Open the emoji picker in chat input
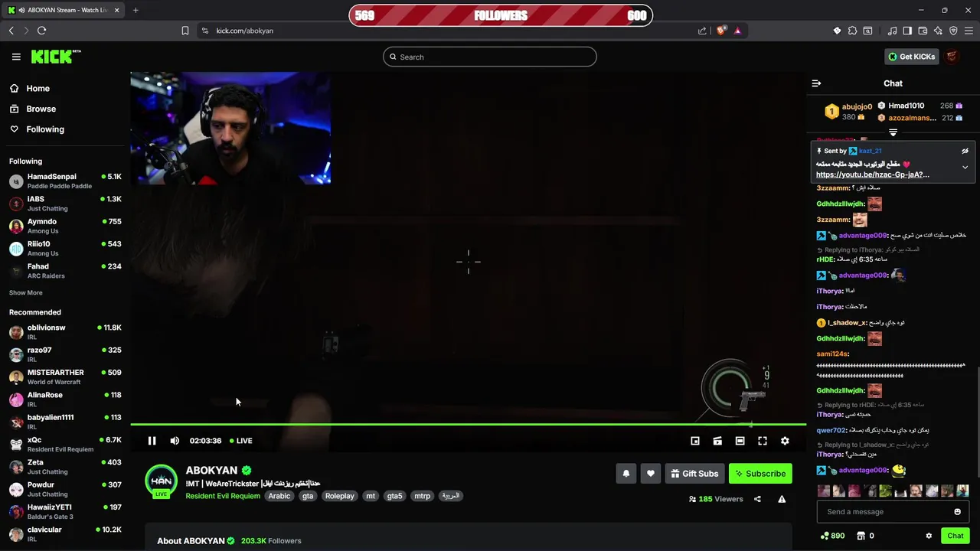The image size is (980, 551). point(957,512)
